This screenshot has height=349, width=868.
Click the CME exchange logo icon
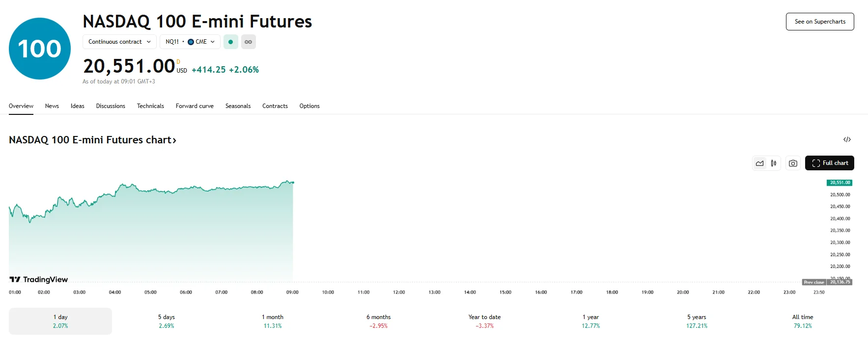tap(192, 42)
